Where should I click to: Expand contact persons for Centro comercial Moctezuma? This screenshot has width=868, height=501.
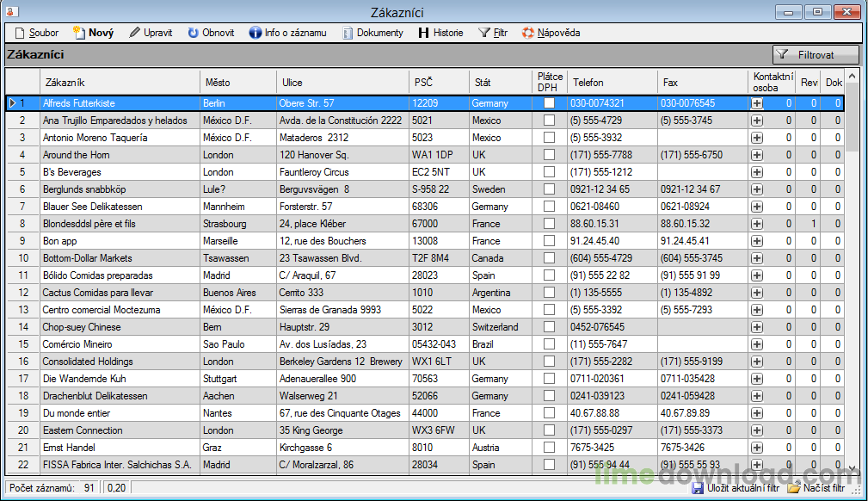coord(757,310)
